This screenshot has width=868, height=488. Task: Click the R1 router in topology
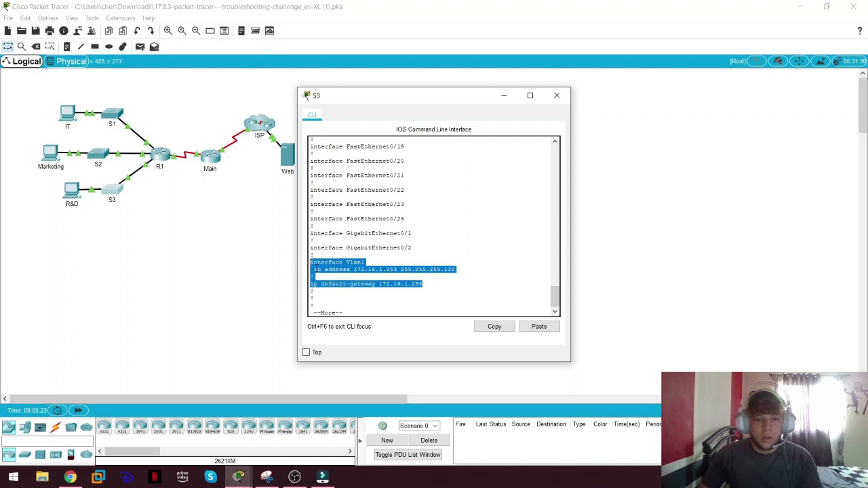click(160, 155)
